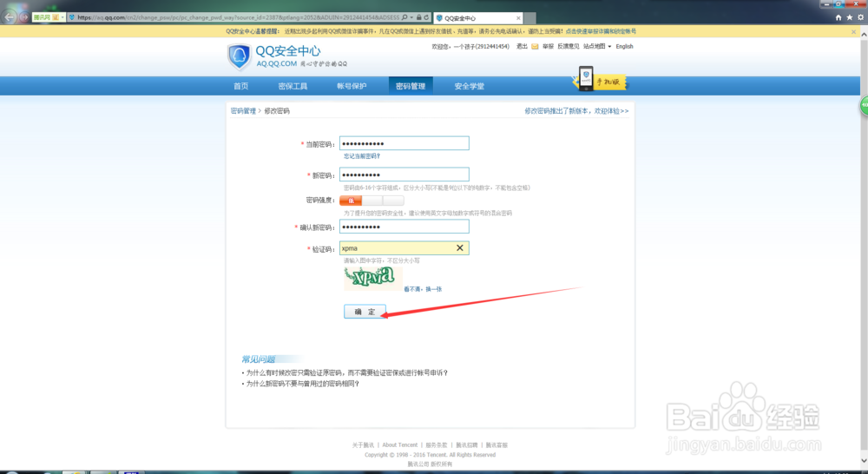
Task: Dismiss the yellow warning notice bar
Action: (x=853, y=31)
